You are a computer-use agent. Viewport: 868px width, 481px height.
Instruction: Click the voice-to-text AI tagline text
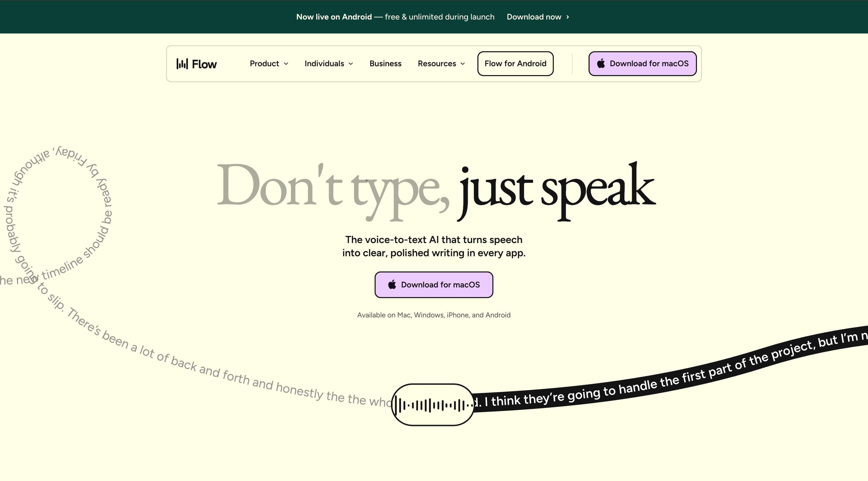tap(434, 246)
